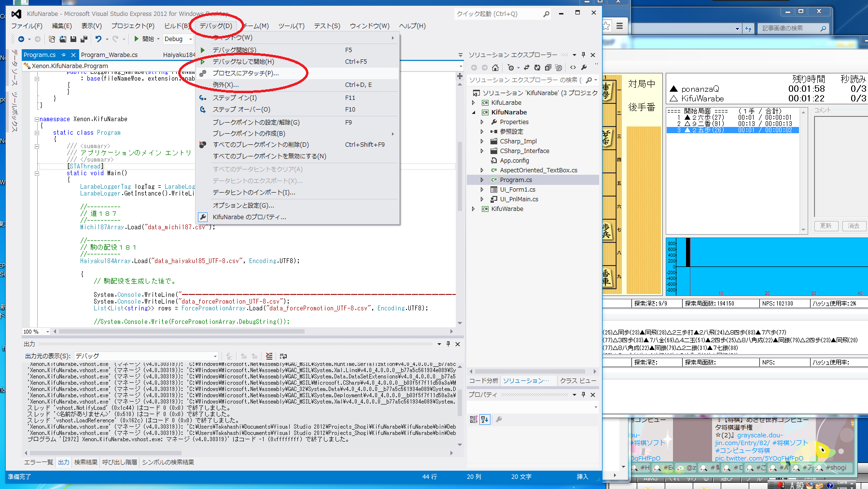Select プロセスにアタッチ(P)... menu entry
Viewport: 868px width, 489px height.
click(x=246, y=73)
